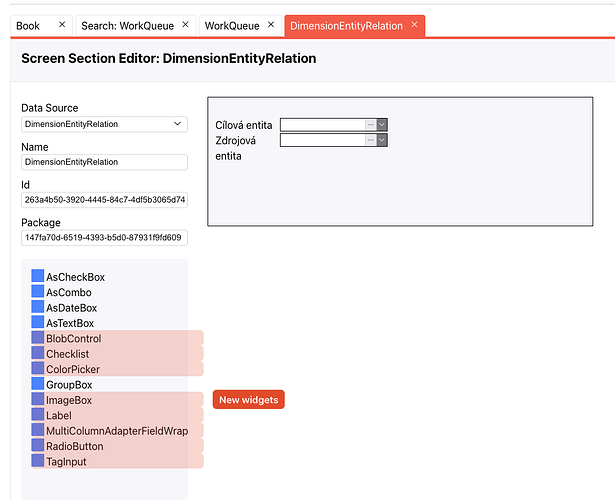Screen dimensions: 615x500
Task: Click the Cílová entita label
Action: click(244, 125)
